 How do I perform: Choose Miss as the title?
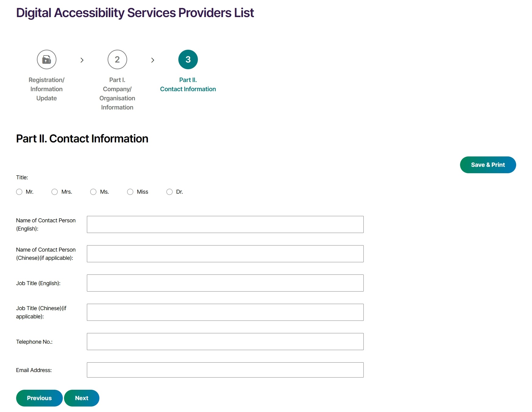[x=130, y=192]
